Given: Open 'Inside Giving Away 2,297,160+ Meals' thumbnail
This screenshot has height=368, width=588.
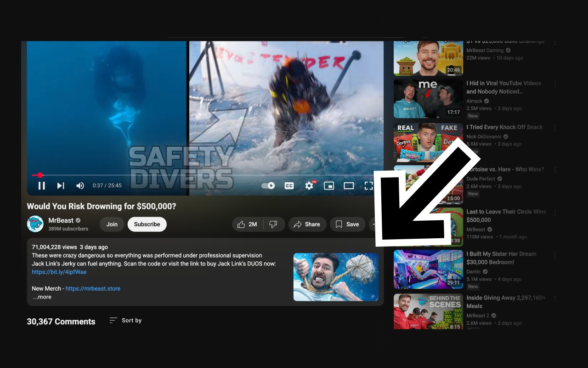Looking at the screenshot, I should 428,311.
